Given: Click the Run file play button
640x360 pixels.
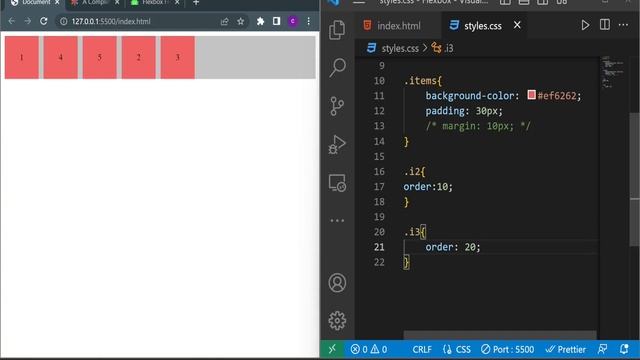Looking at the screenshot, I should coord(585,25).
